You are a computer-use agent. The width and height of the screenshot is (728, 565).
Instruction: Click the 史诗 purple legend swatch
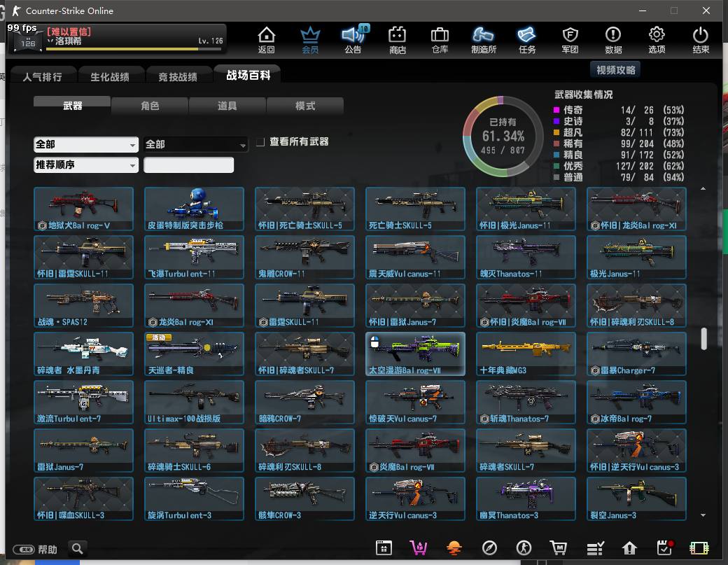(x=556, y=121)
